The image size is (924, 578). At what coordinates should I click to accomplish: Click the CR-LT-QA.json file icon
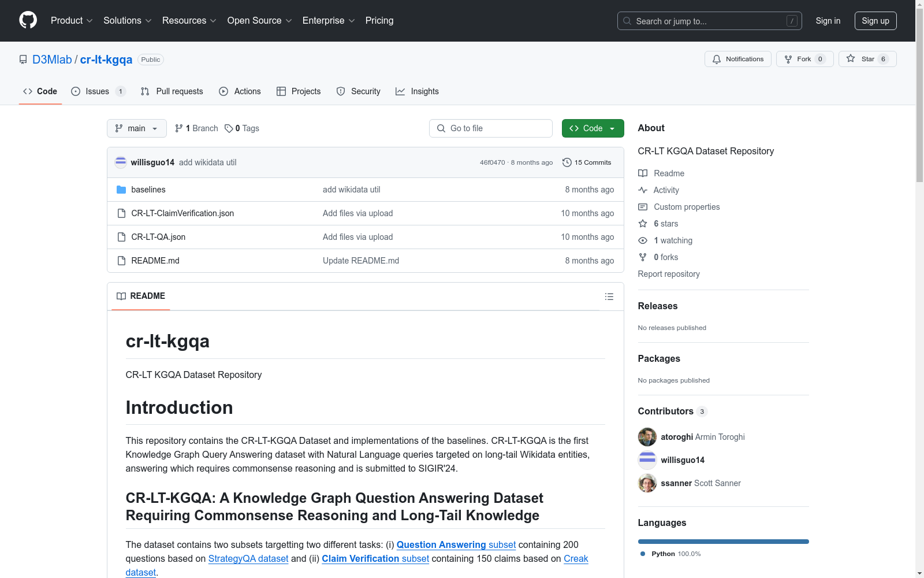121,237
